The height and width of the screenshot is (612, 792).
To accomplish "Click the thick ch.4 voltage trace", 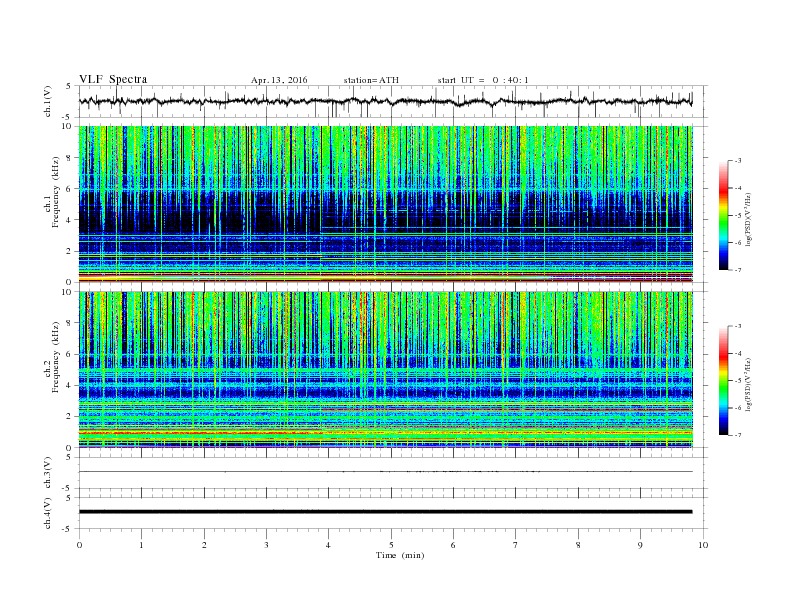I will pos(385,512).
